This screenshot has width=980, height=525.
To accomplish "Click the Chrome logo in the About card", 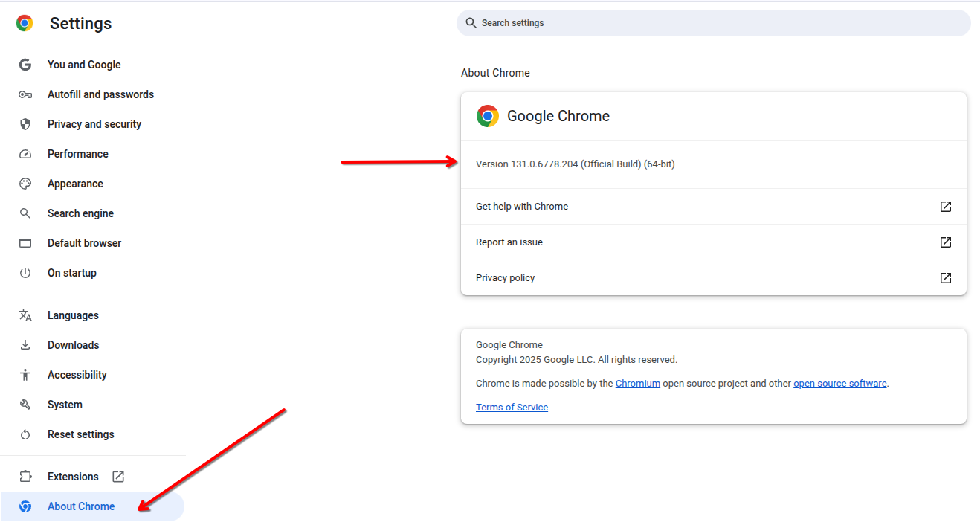I will (x=488, y=116).
